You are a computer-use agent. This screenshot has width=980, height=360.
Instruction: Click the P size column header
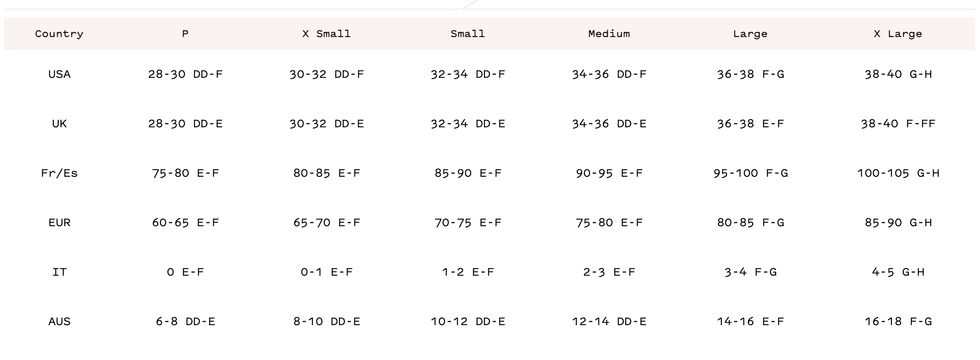point(185,34)
